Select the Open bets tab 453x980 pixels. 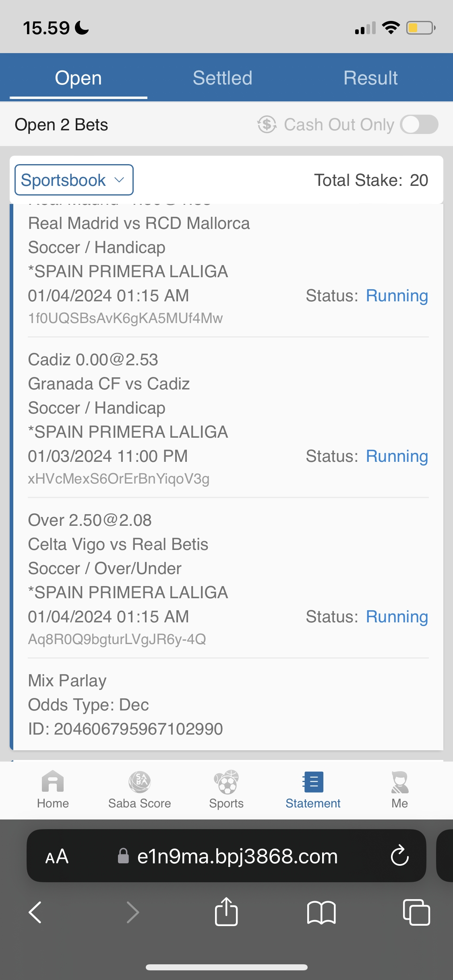coord(79,78)
